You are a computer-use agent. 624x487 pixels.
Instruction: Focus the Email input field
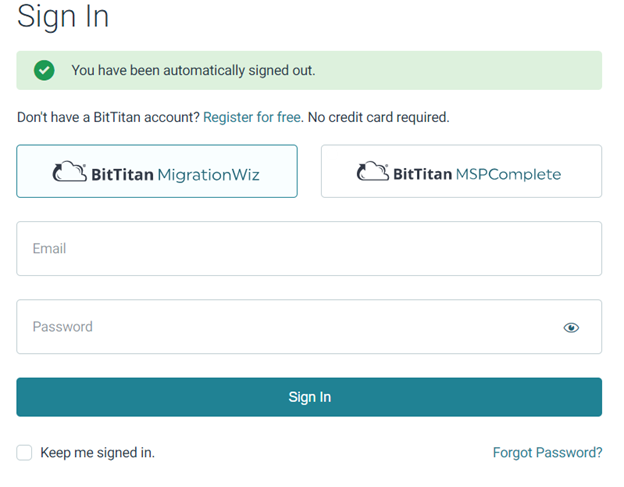[309, 249]
